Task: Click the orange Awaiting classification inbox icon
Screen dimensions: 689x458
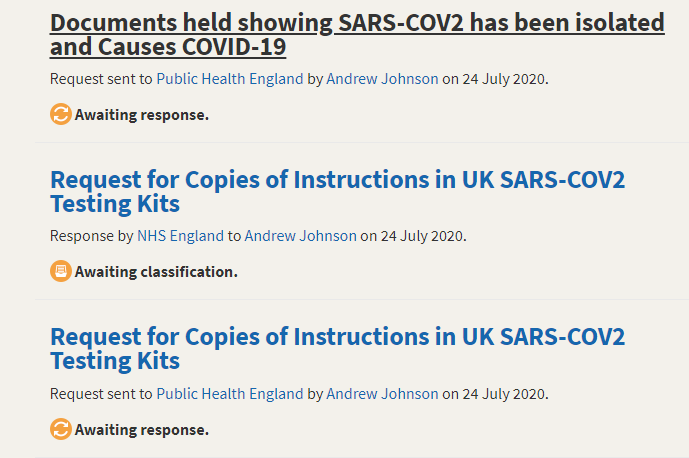Action: coord(61,271)
